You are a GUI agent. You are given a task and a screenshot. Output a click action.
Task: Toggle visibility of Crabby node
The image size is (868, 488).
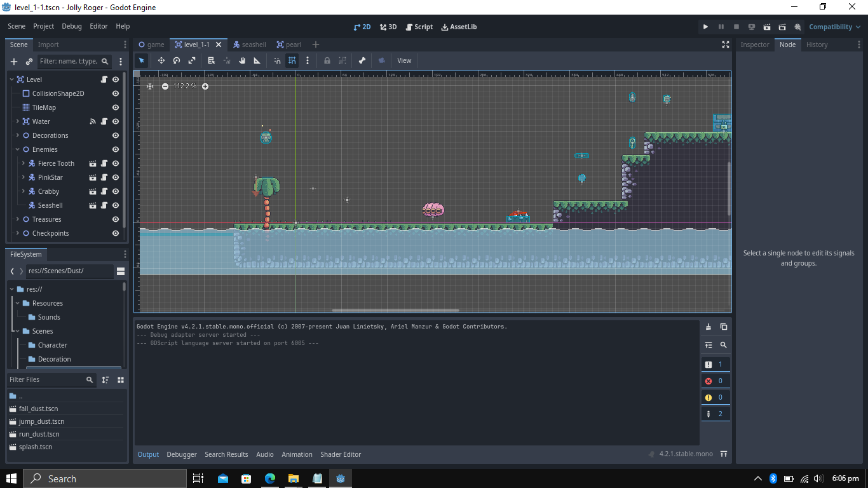116,191
